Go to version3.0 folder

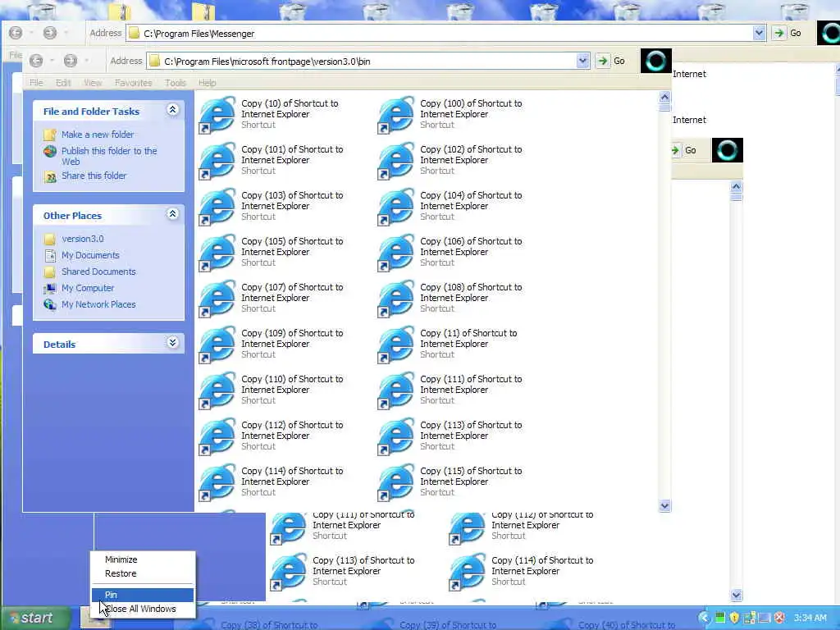(83, 239)
